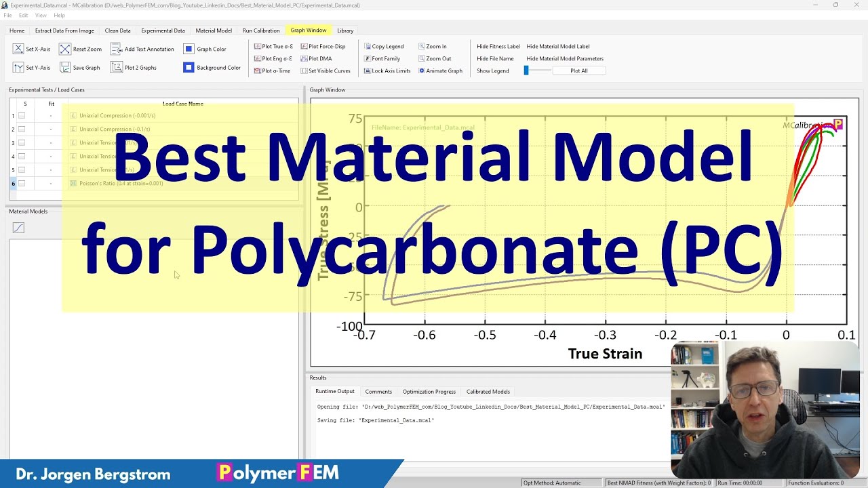Toggle checkbox for load case row 3

22,142
